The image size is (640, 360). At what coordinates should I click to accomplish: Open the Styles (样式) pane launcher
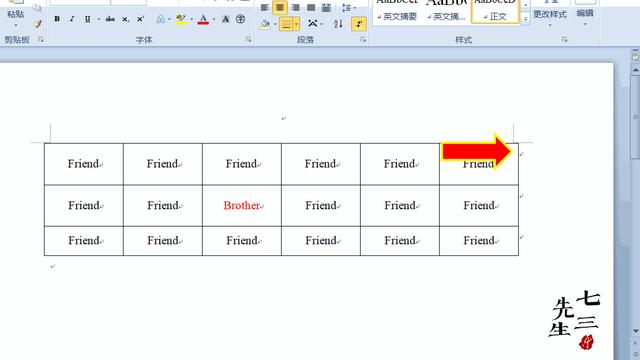(564, 40)
